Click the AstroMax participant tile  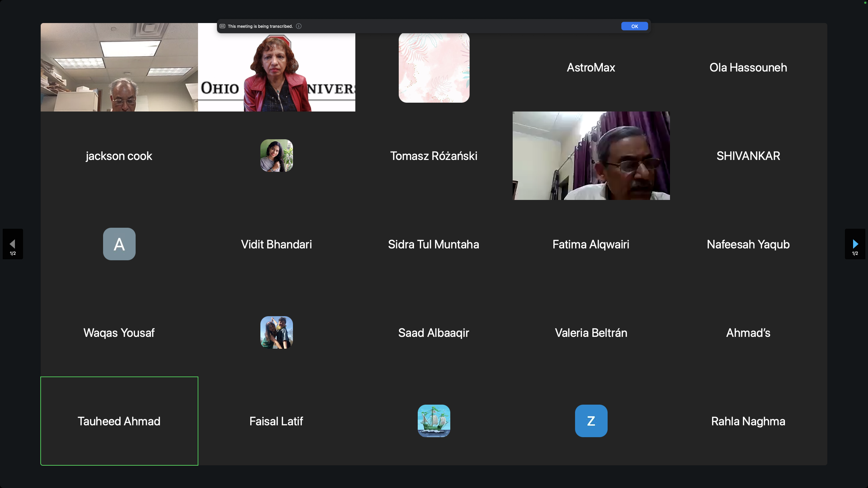point(591,67)
